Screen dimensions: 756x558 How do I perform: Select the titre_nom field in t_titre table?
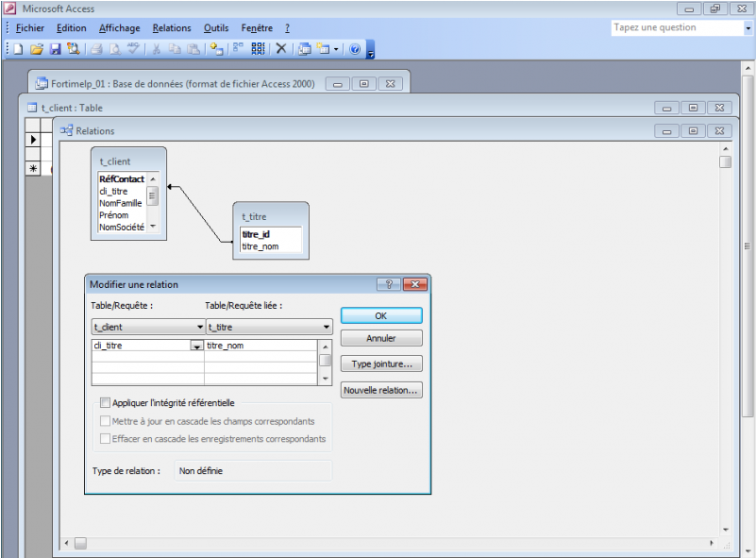click(260, 246)
